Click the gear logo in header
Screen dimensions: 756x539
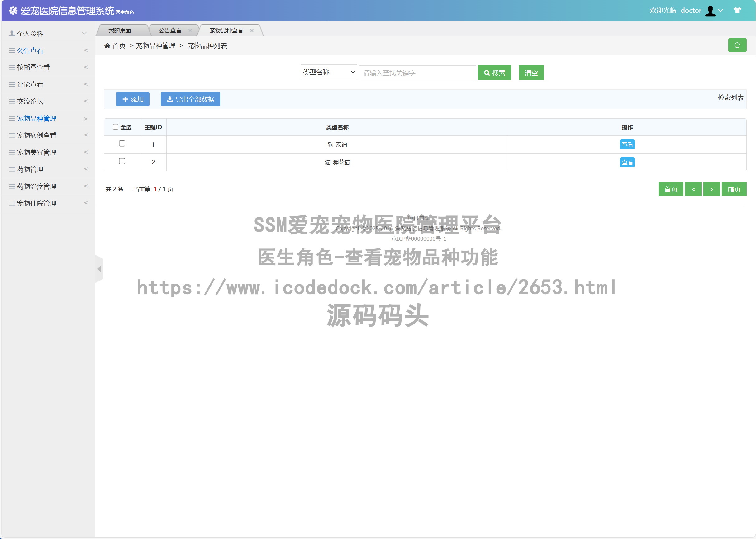(x=13, y=11)
